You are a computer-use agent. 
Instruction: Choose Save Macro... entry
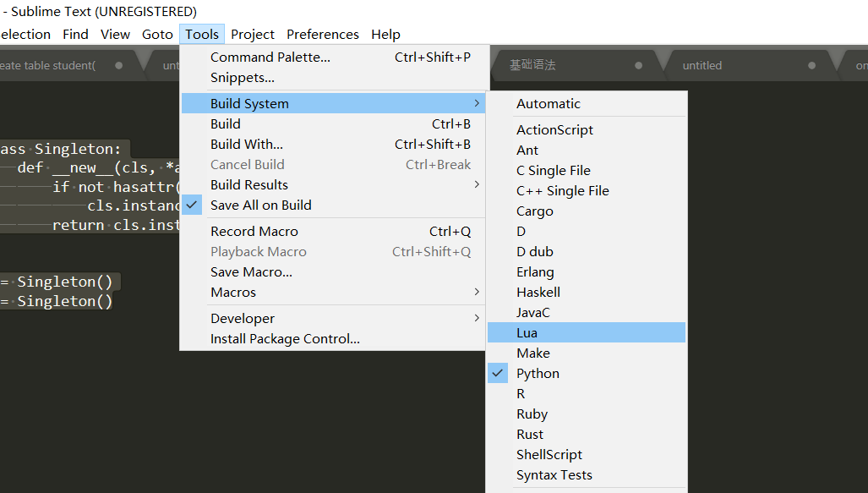(333, 272)
